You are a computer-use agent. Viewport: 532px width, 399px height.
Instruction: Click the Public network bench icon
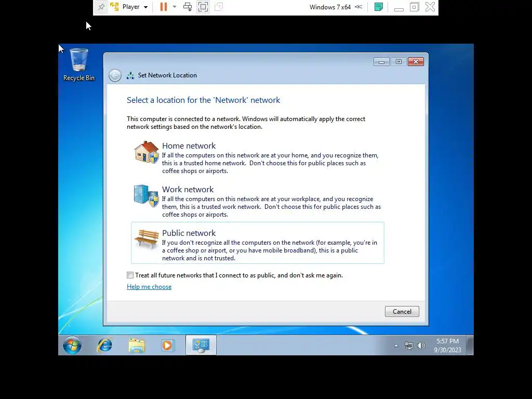click(146, 239)
